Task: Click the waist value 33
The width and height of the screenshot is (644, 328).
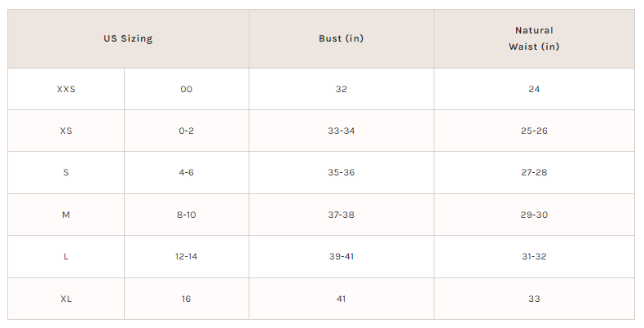Action: [x=534, y=299]
